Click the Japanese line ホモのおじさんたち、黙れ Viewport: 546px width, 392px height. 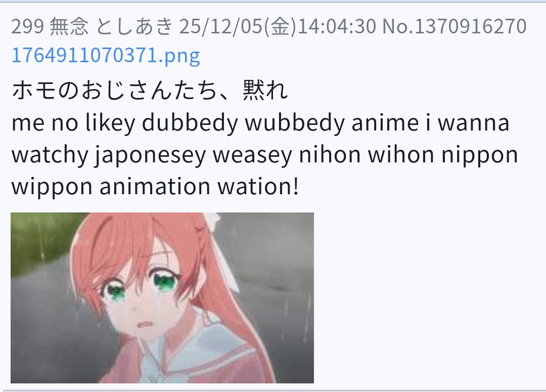coord(150,90)
